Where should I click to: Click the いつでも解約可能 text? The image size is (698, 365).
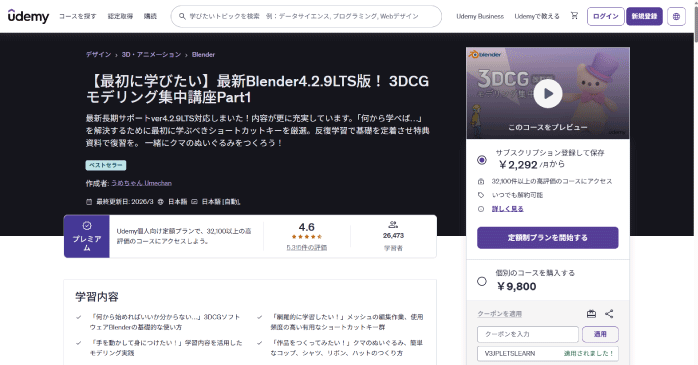[517, 195]
